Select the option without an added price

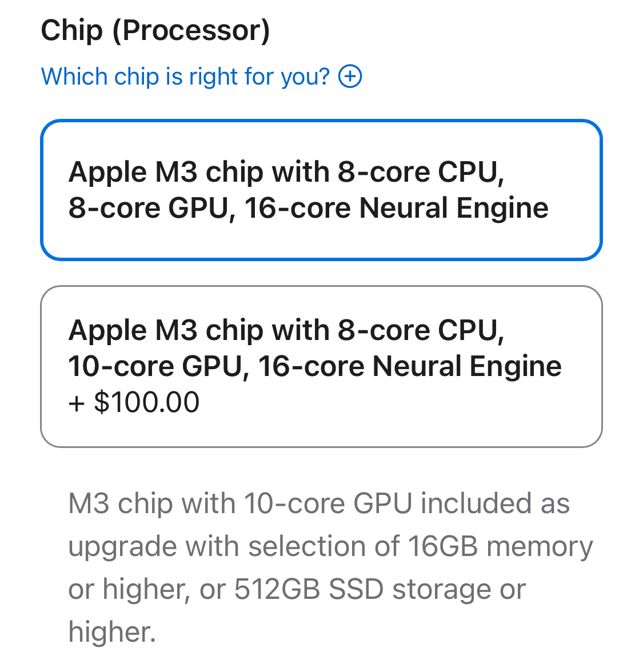click(x=321, y=190)
